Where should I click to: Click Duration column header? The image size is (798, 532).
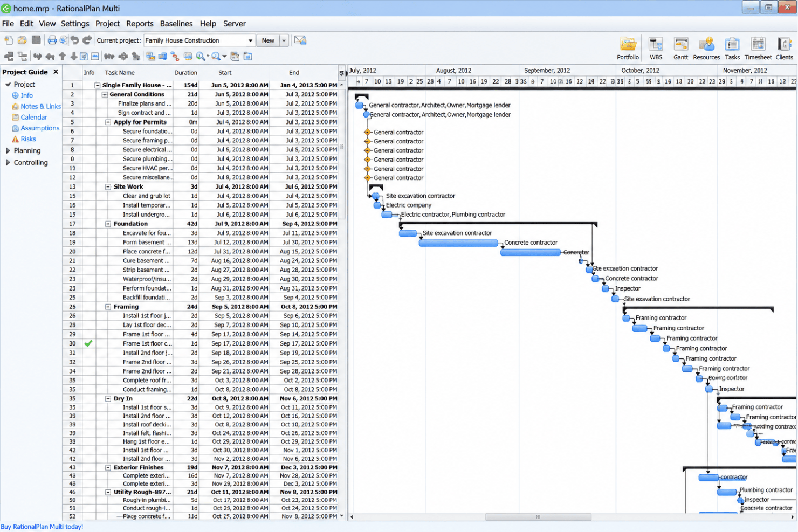click(185, 73)
